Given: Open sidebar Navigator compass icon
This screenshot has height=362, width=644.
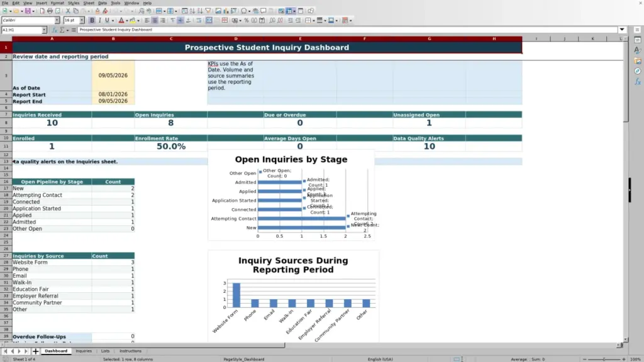Looking at the screenshot, I should (x=637, y=71).
